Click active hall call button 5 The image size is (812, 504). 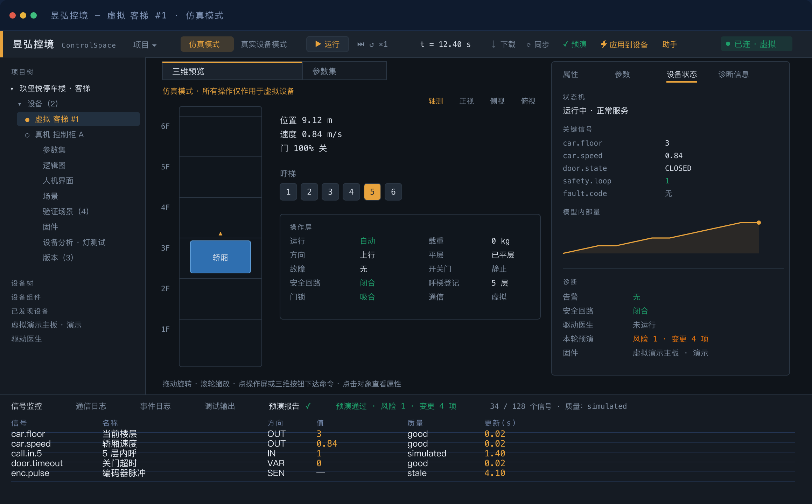(x=372, y=192)
